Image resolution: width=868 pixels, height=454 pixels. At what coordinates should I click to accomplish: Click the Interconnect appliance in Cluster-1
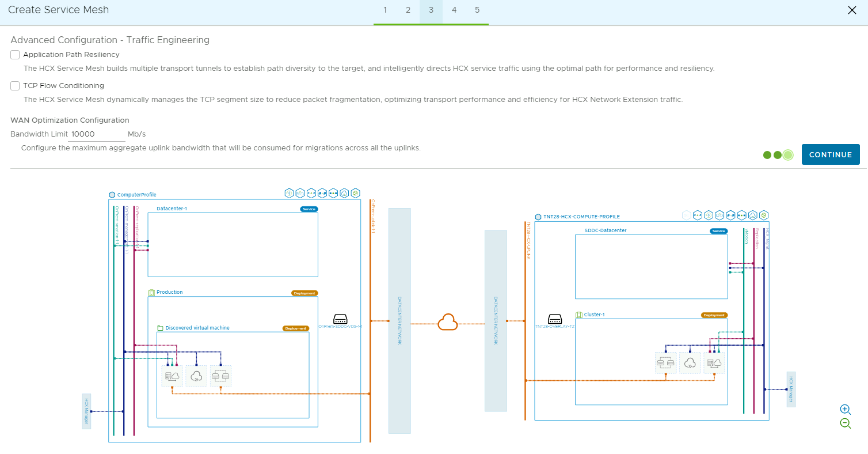click(714, 363)
